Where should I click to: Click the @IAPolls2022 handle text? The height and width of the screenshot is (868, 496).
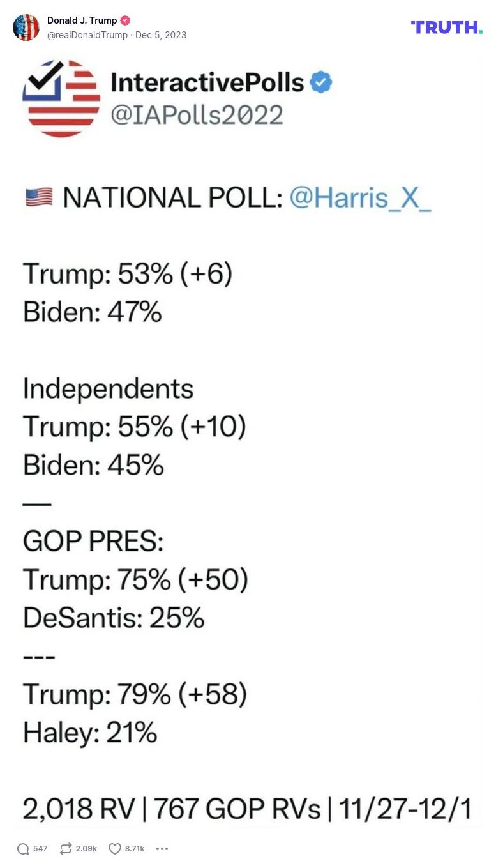click(x=197, y=116)
